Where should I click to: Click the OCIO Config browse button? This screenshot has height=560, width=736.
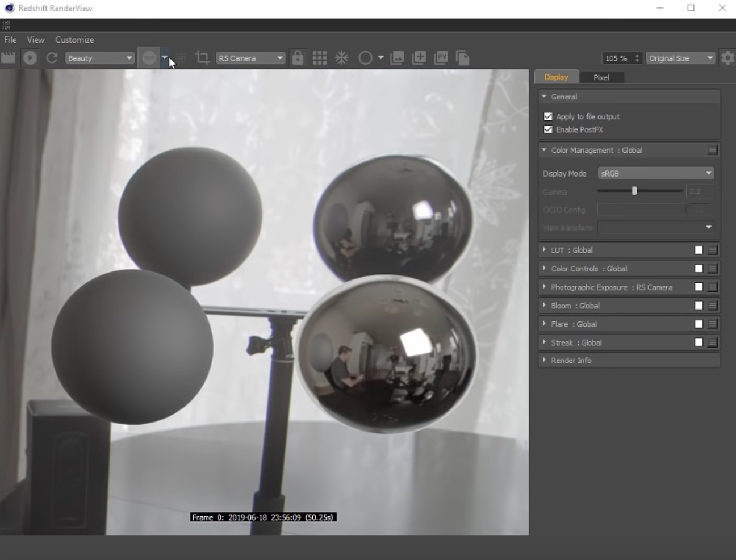700,210
